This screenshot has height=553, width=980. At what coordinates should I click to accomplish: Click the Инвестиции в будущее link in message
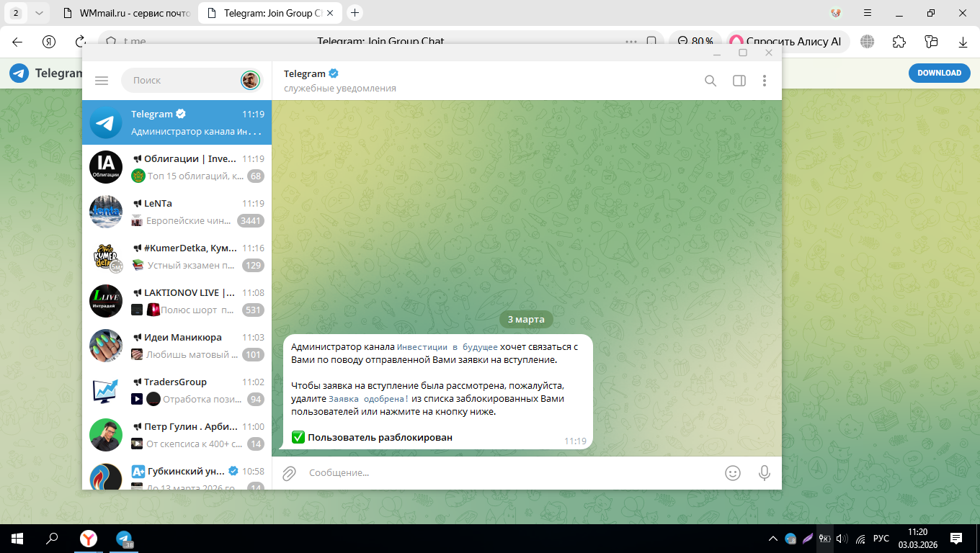click(447, 347)
